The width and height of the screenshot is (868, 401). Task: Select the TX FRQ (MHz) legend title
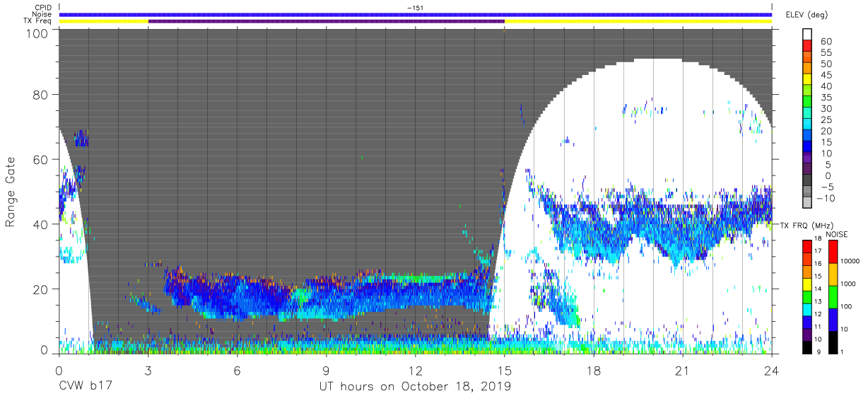pos(807,225)
